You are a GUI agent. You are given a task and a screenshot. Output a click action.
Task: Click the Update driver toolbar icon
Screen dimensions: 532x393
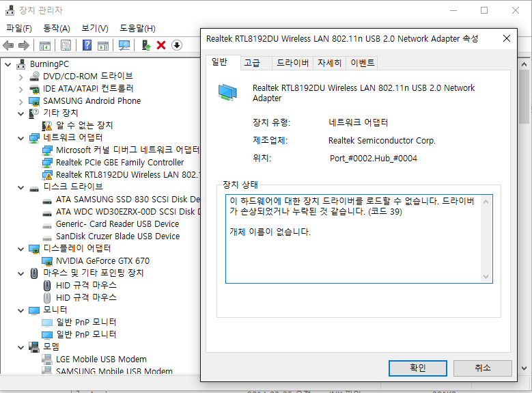click(146, 45)
